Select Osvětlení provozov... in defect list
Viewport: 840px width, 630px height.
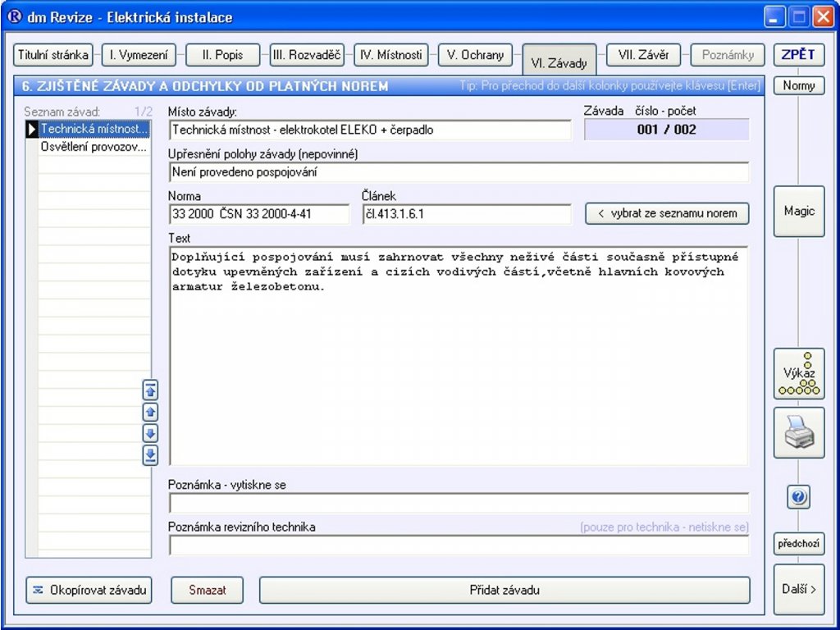(x=94, y=147)
